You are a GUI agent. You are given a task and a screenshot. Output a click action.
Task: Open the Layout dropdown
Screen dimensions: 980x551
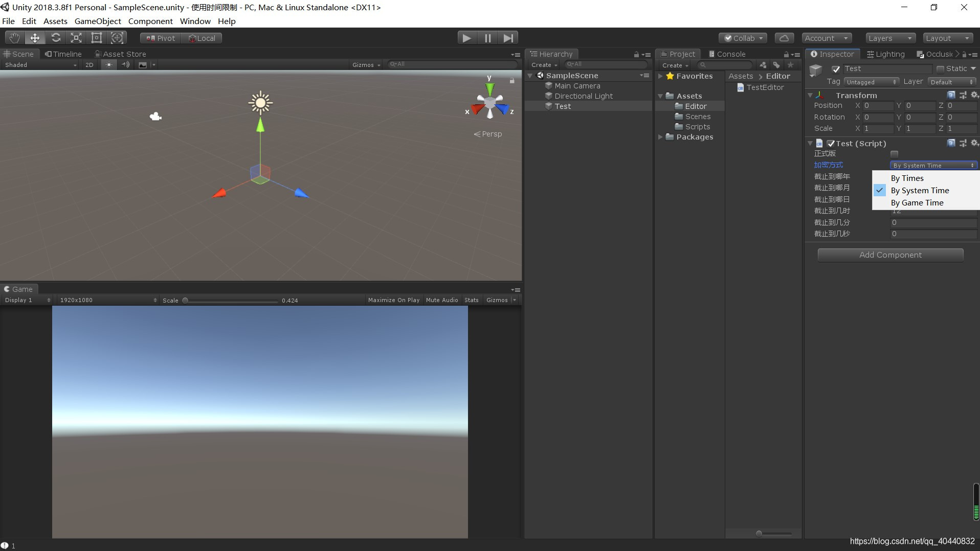948,38
